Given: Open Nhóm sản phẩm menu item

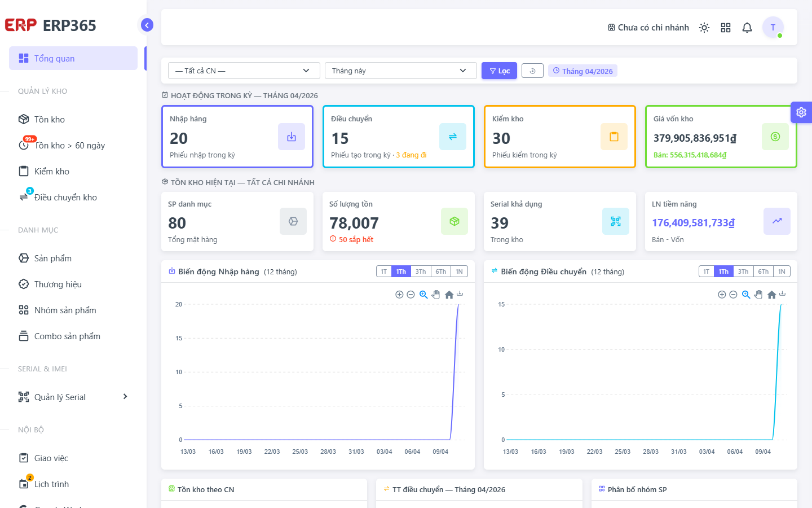Looking at the screenshot, I should (73, 310).
